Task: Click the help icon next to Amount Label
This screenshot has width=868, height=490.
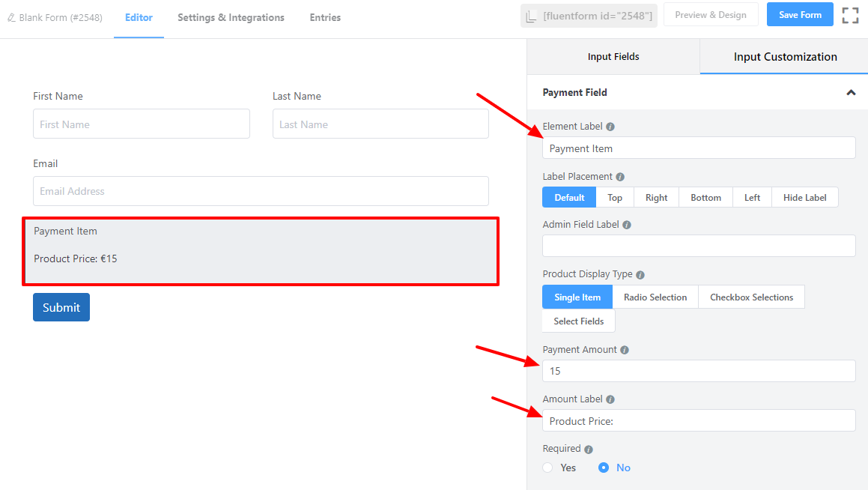Action: pos(610,399)
